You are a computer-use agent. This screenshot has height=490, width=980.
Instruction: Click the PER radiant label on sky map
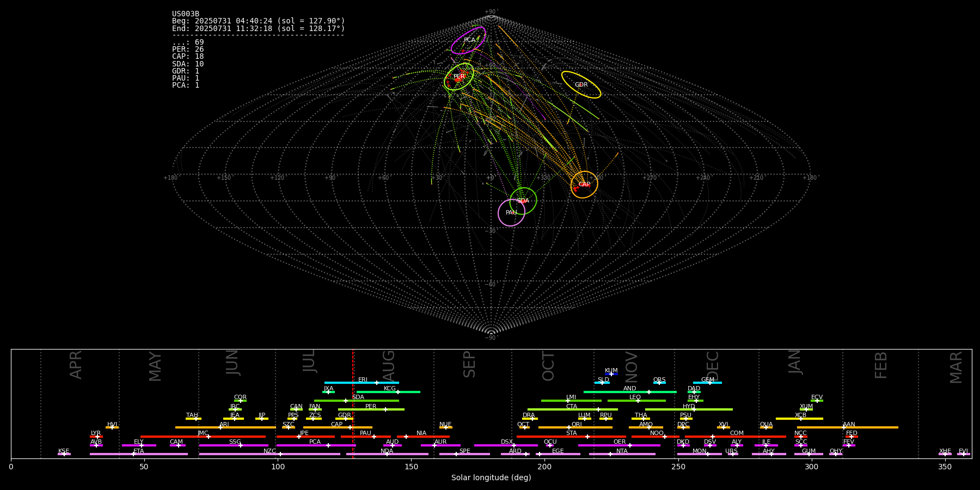(459, 76)
